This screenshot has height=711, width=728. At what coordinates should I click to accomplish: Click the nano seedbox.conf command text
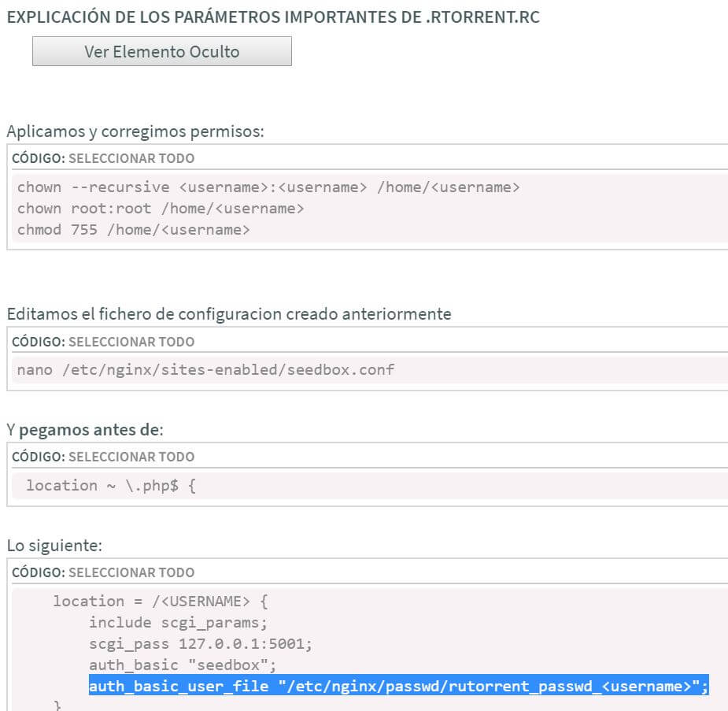point(205,369)
